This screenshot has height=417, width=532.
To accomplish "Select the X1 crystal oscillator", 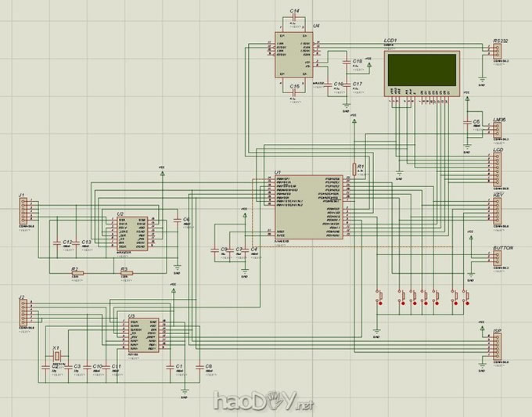I will click(x=56, y=356).
